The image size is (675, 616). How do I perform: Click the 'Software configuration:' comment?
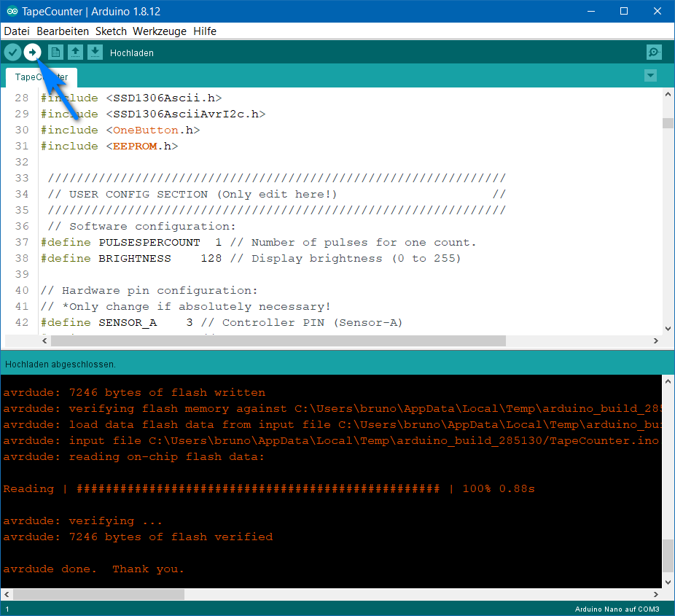(x=141, y=227)
